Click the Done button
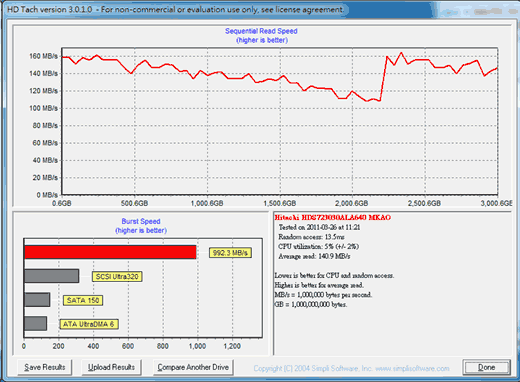The image size is (520, 382). pos(486,367)
